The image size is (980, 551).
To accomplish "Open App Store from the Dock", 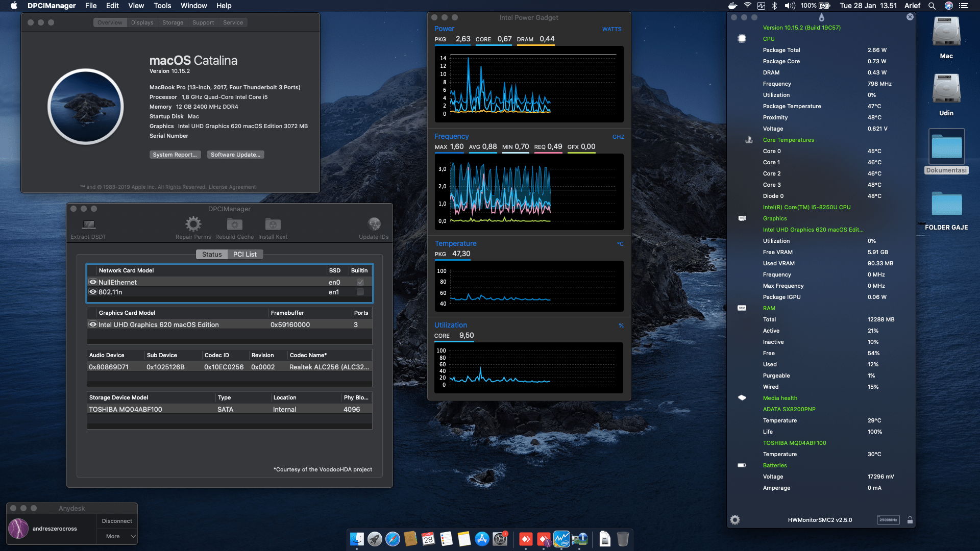I will (x=482, y=539).
